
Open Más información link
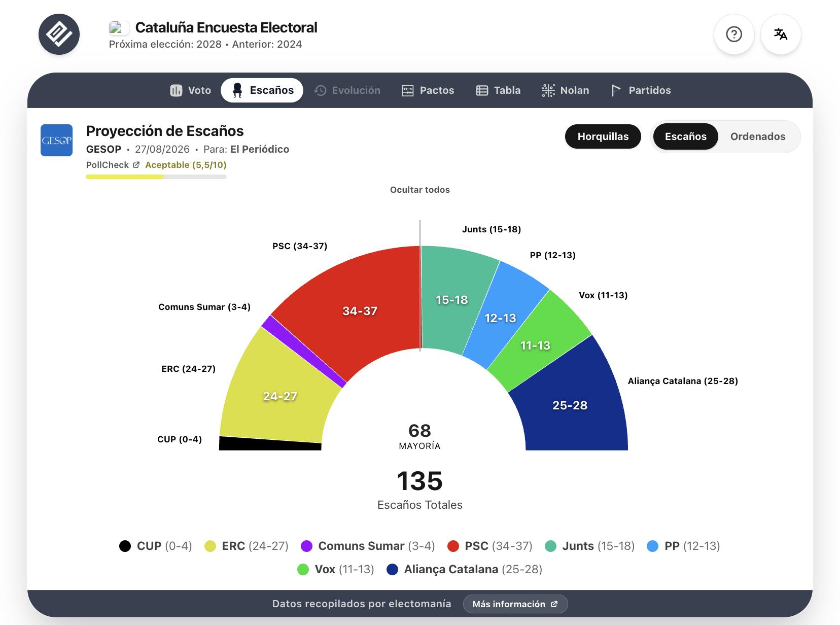pyautogui.click(x=515, y=604)
